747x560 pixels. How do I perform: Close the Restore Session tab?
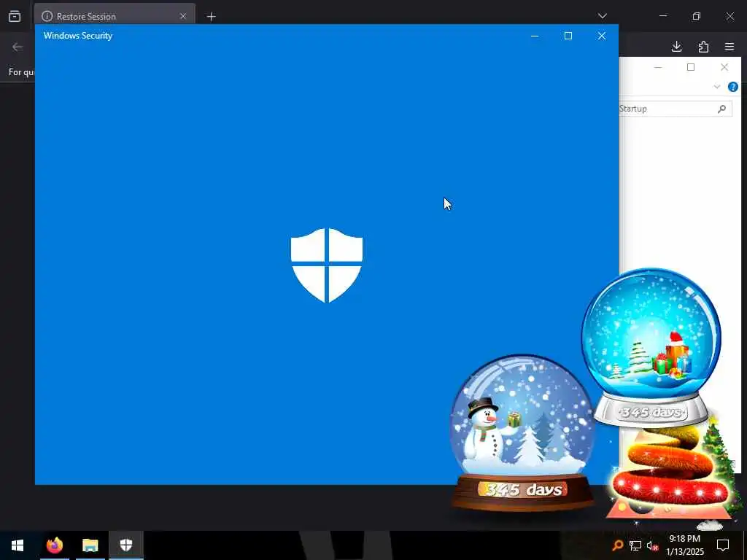[x=183, y=16]
